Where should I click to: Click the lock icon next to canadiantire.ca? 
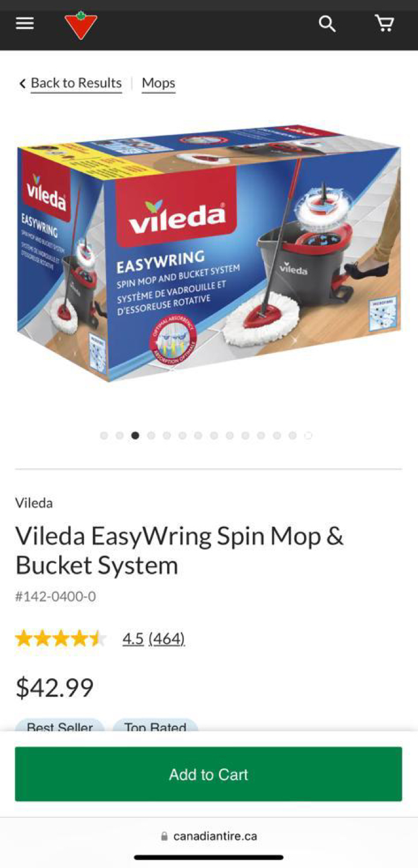164,837
